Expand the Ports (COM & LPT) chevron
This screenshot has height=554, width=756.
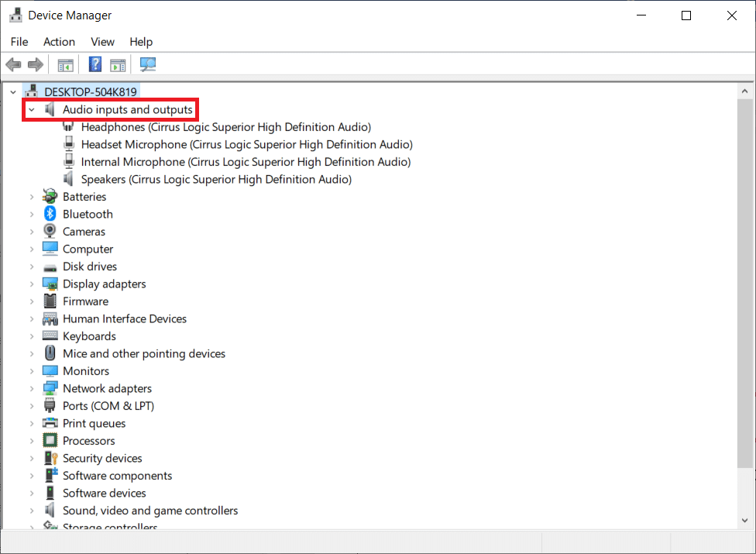[31, 406]
